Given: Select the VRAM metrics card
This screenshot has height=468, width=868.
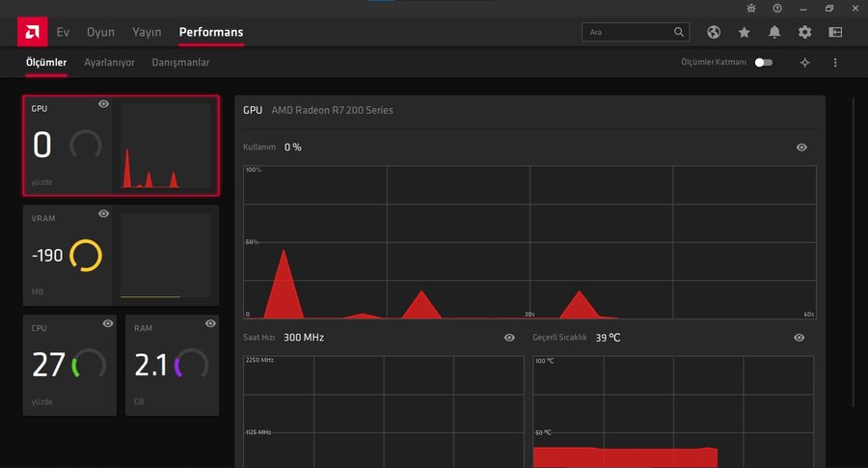Looking at the screenshot, I should 121,256.
